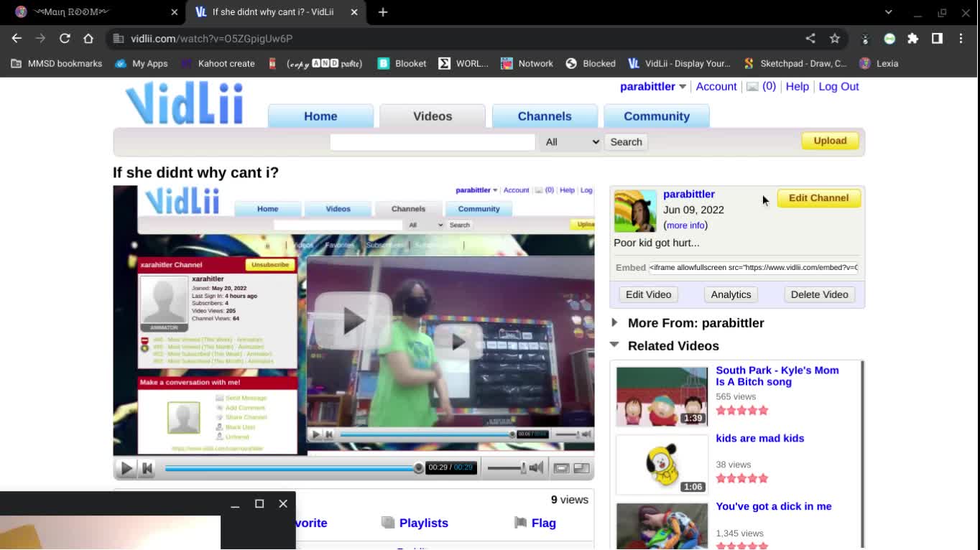
Task: Click the Delete Video button
Action: pyautogui.click(x=819, y=294)
